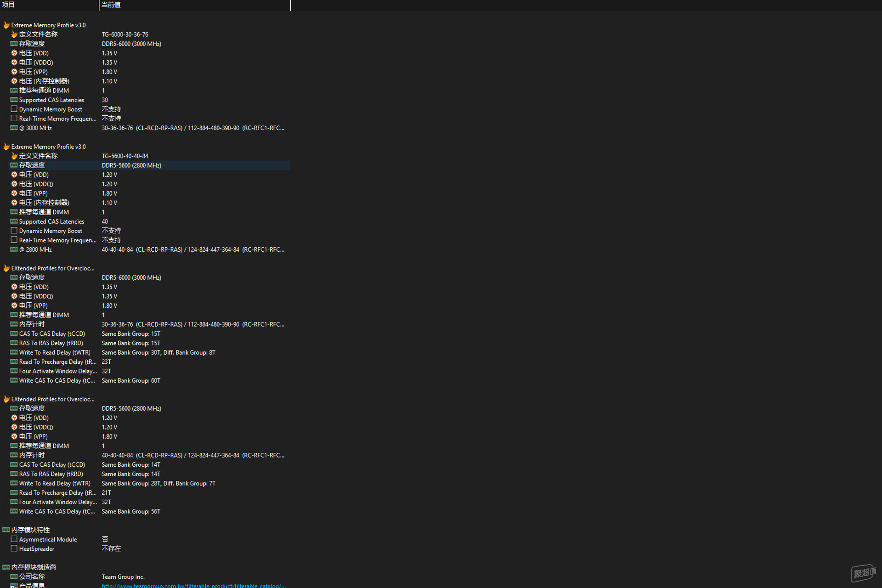Screen dimensions: 882x588
Task: Toggle second Real-Time Memory Frequency checkbox
Action: [14, 240]
